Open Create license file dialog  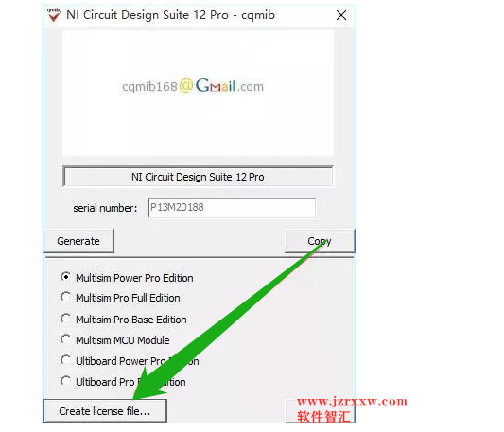pos(105,411)
